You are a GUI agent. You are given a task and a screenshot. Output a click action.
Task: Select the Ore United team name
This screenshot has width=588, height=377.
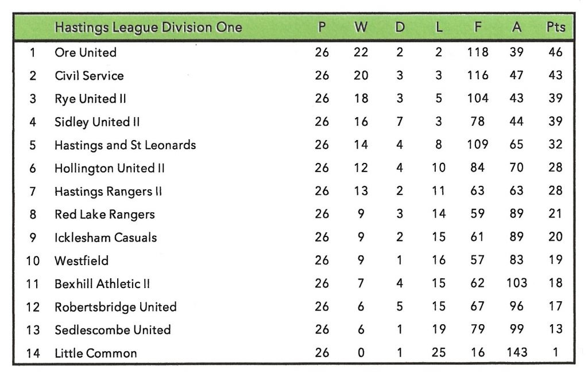pos(86,53)
